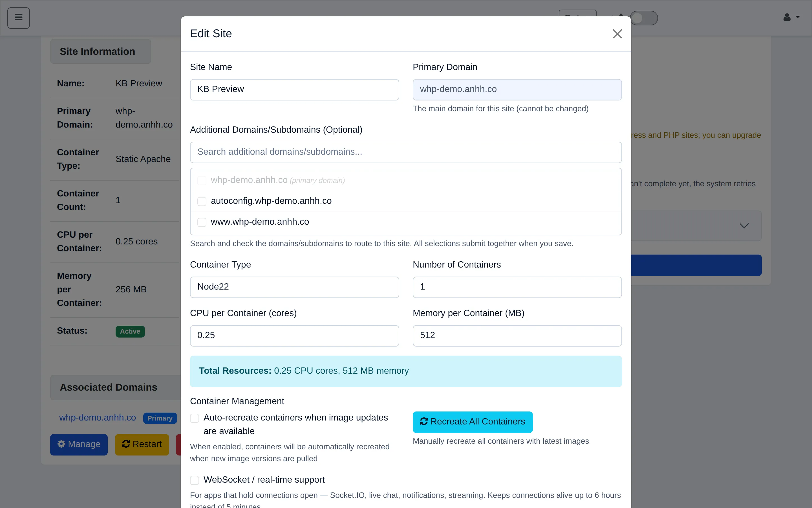Open whp-demo.anhh.co associated domain link

(x=97, y=418)
